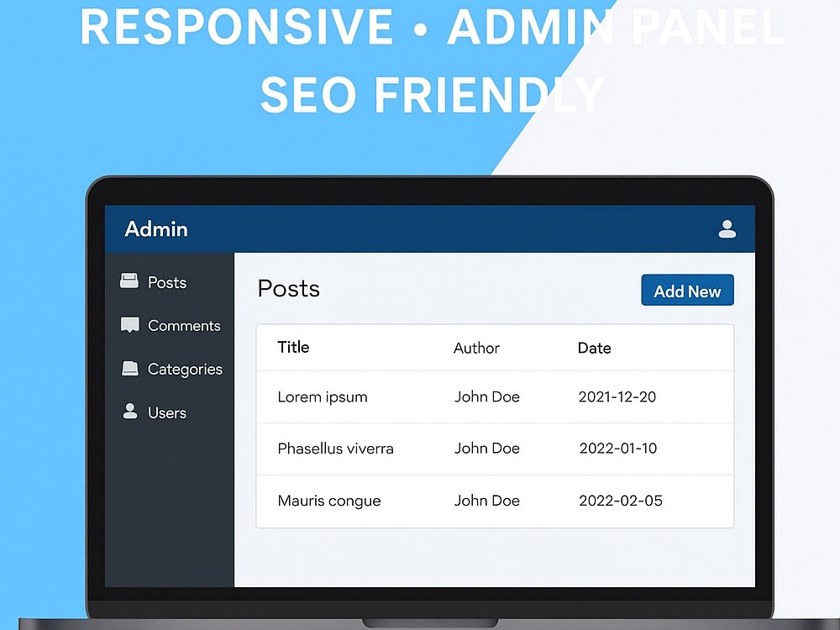
Task: Click the date 2021-12-20
Action: point(617,397)
